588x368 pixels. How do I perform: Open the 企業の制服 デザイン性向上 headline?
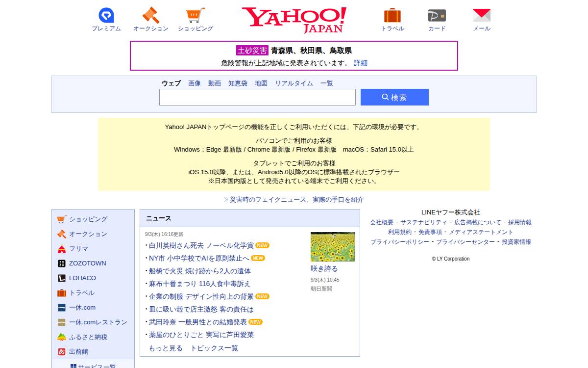coord(201,296)
